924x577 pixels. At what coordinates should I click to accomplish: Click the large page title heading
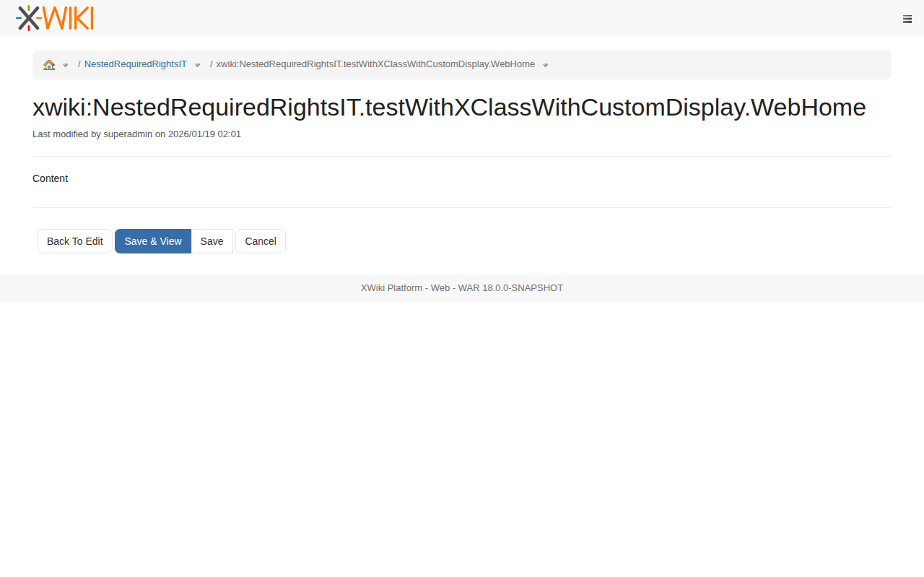(x=449, y=107)
